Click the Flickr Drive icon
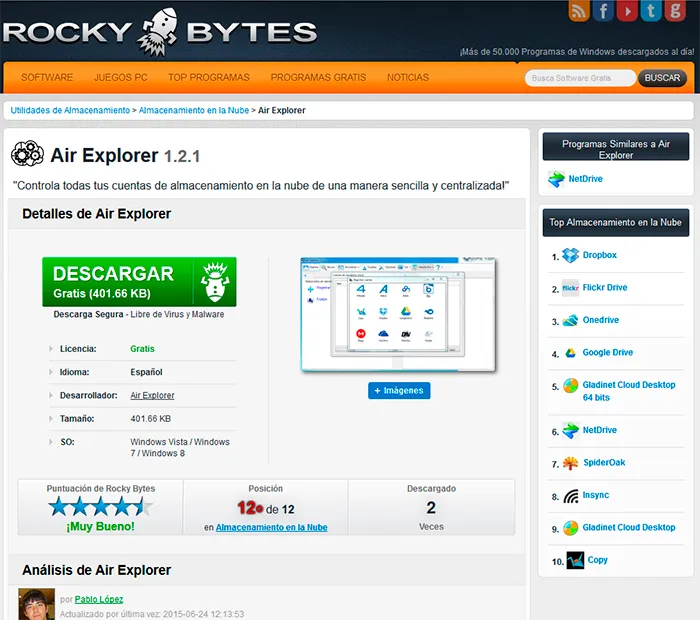The height and width of the screenshot is (620, 700). (x=570, y=287)
